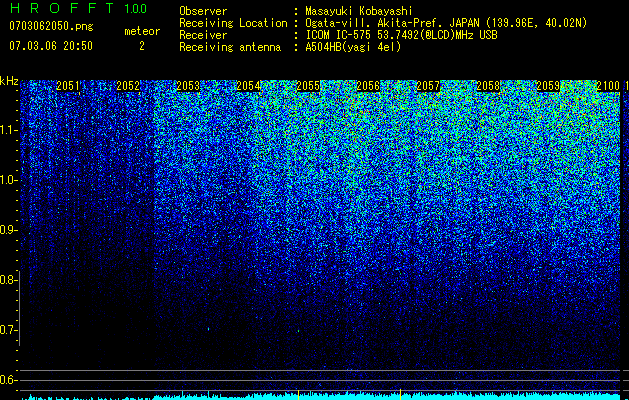This screenshot has width=629, height=400.
Task: Click the HROFFT program title
Action: pos(62,8)
